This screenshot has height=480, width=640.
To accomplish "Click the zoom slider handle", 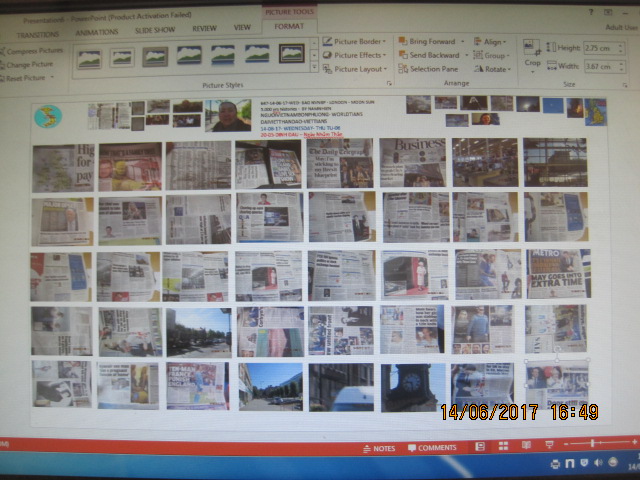I will pyautogui.click(x=592, y=443).
